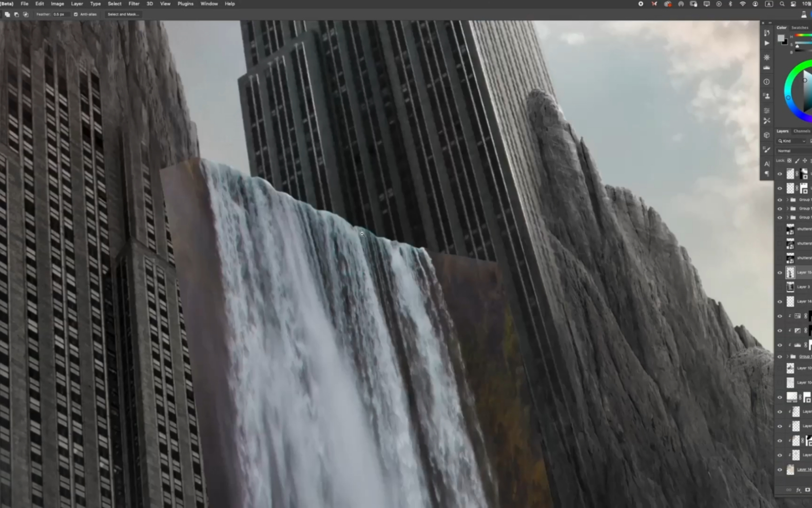
Task: Toggle the Anti-alias checkbox
Action: pos(76,14)
